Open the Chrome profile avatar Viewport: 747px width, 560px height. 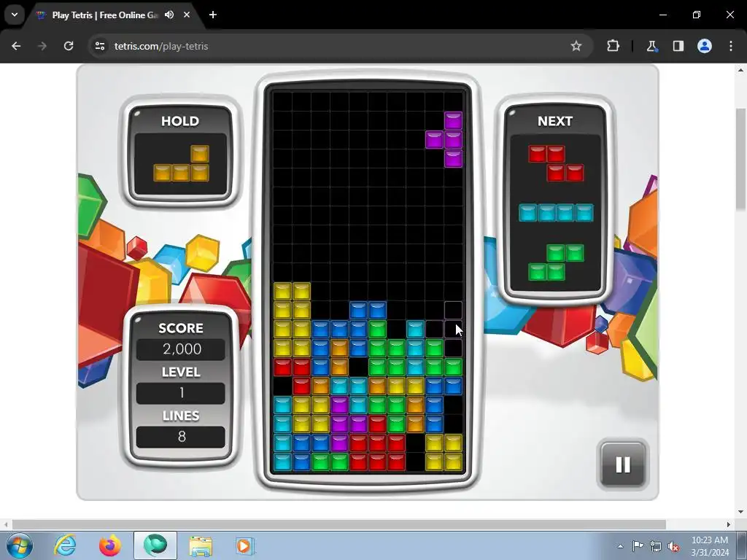click(x=705, y=46)
